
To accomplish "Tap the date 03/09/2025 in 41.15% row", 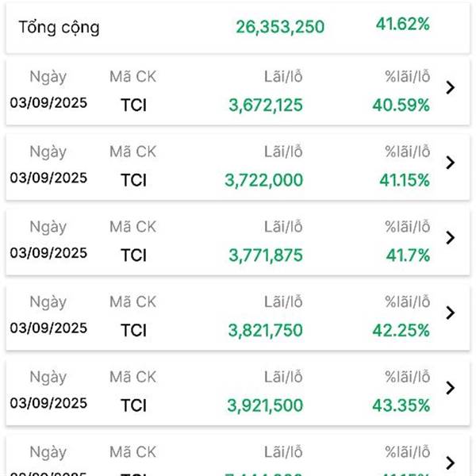I will [x=48, y=178].
